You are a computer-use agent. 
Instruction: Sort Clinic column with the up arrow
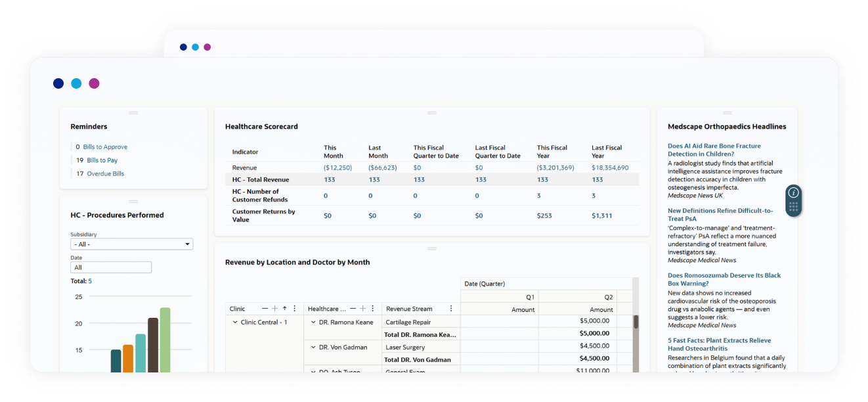[x=284, y=309]
